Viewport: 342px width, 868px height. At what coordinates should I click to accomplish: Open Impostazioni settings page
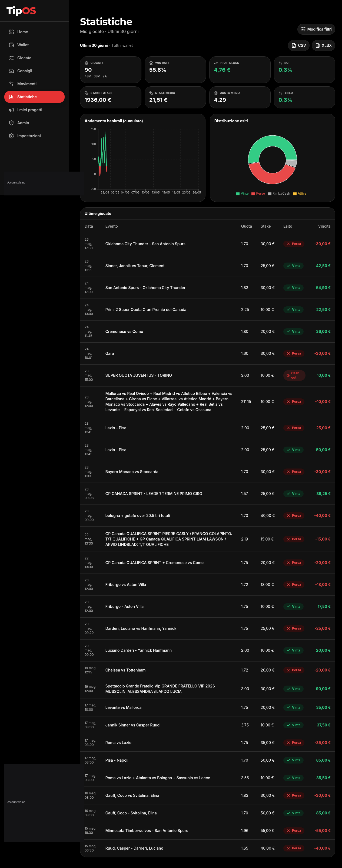tap(34, 136)
